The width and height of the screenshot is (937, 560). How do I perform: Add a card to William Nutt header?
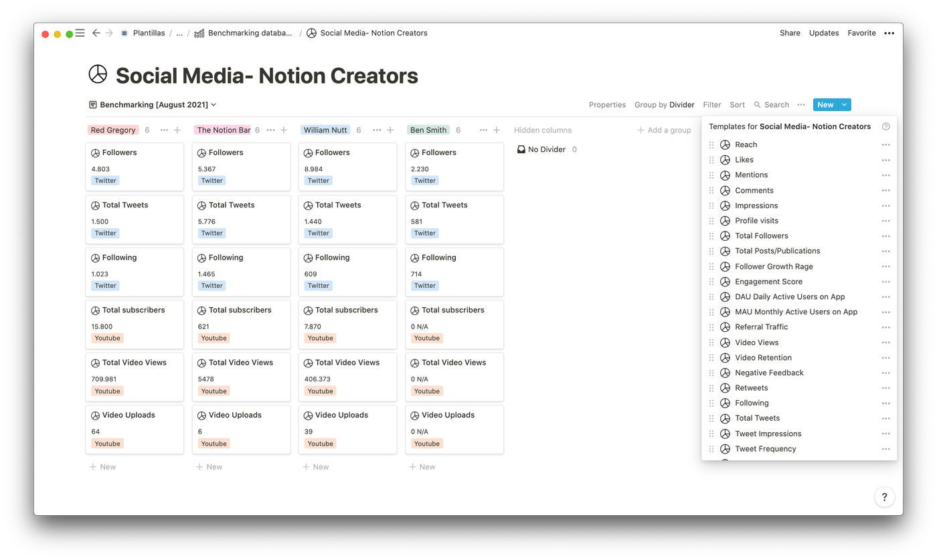click(390, 130)
